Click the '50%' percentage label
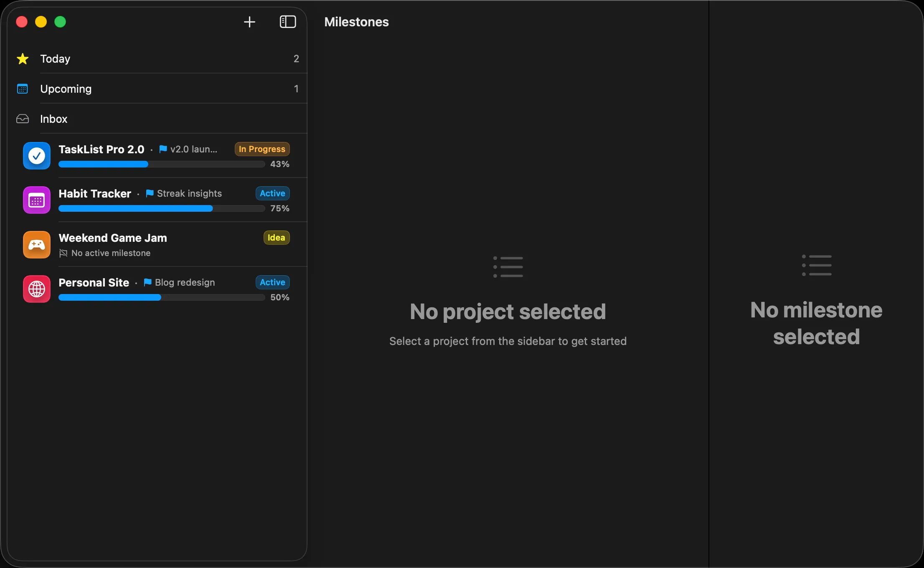The height and width of the screenshot is (568, 924). (x=280, y=297)
